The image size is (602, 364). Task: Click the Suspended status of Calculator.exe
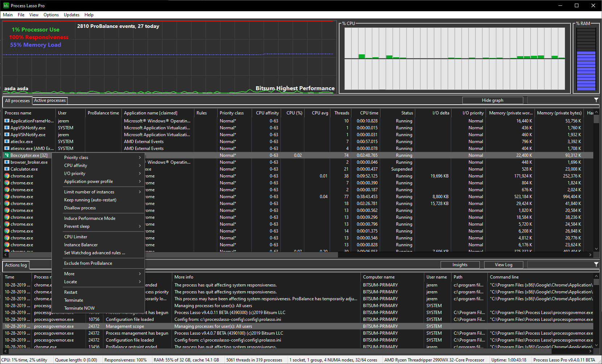point(401,169)
